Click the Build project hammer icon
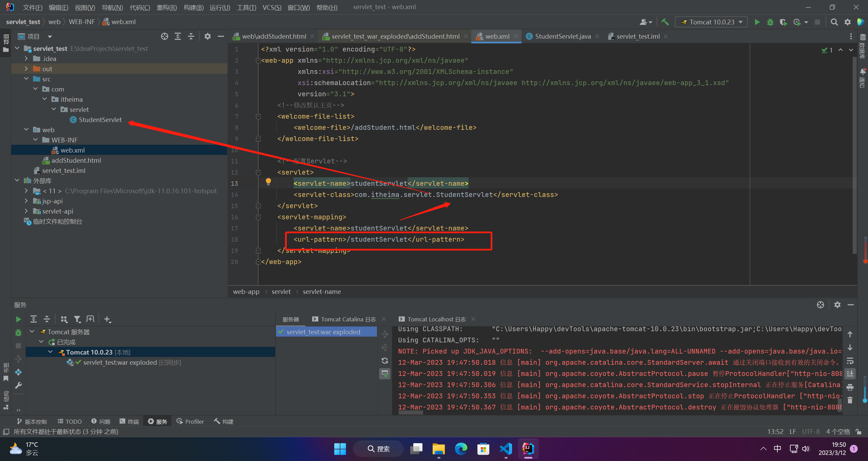868x461 pixels. pos(665,22)
